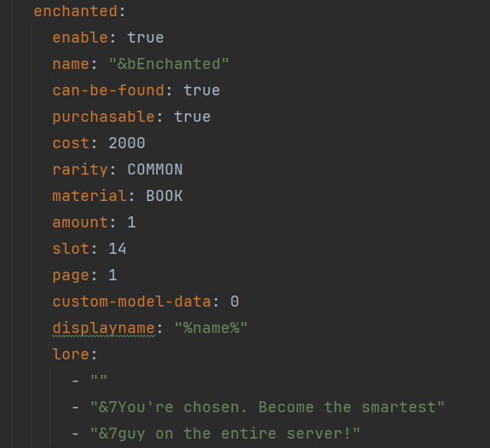This screenshot has width=490, height=448.
Task: Click the 'purchasable' true value
Action: pos(193,117)
